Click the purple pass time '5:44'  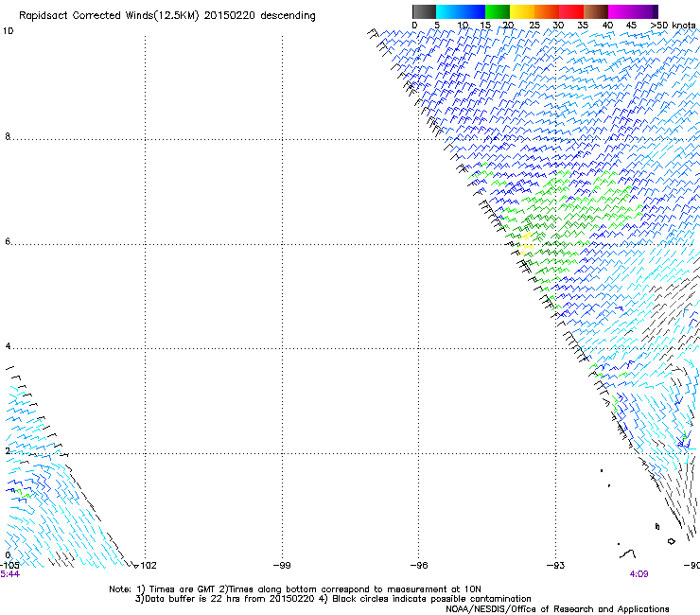9,574
